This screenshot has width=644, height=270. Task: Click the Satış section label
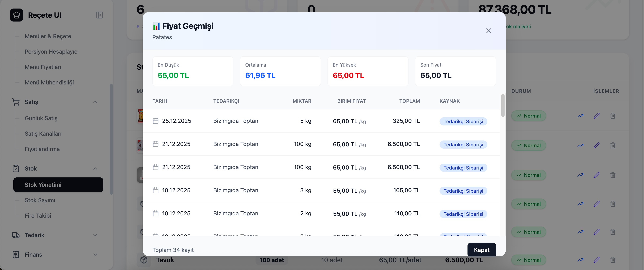pos(31,102)
